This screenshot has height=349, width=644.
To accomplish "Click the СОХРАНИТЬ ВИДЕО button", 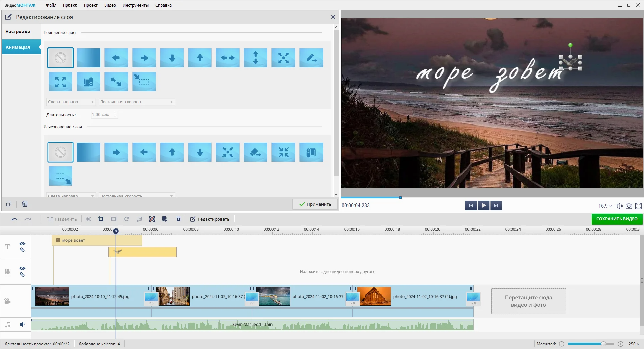I will tap(616, 219).
